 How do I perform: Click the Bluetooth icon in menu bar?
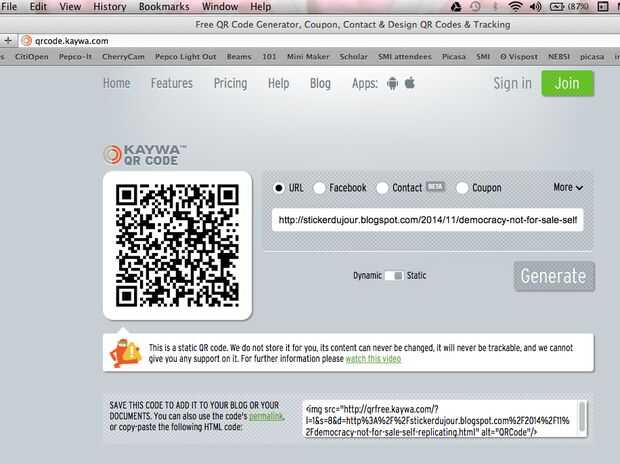(x=495, y=6)
